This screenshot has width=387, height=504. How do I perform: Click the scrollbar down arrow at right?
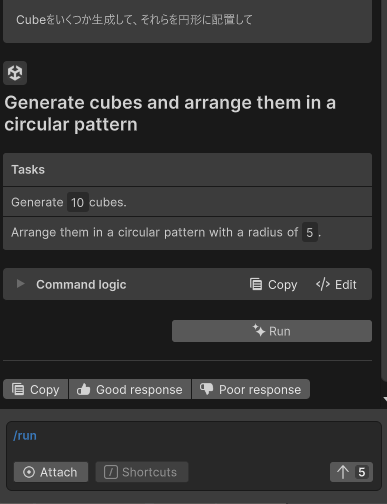(385, 398)
